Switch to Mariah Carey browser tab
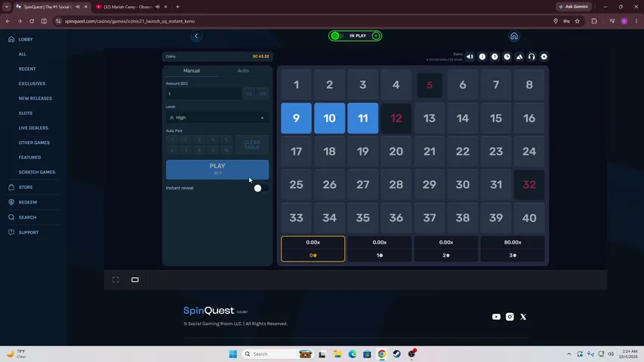 point(127,7)
